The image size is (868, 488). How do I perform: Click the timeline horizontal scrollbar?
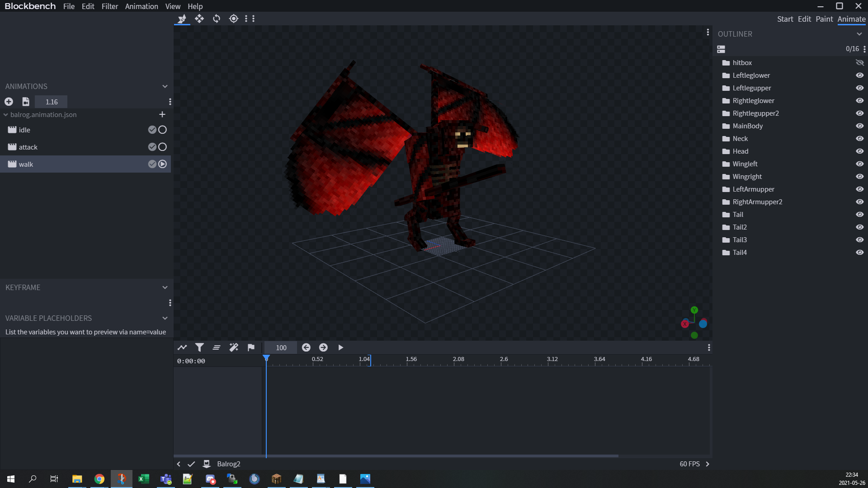pyautogui.click(x=396, y=456)
